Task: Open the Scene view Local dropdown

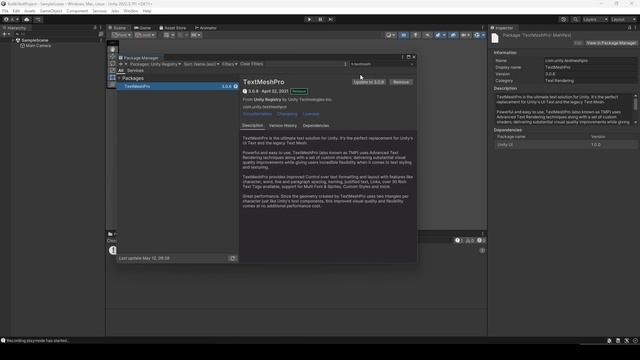Action: coord(145,35)
